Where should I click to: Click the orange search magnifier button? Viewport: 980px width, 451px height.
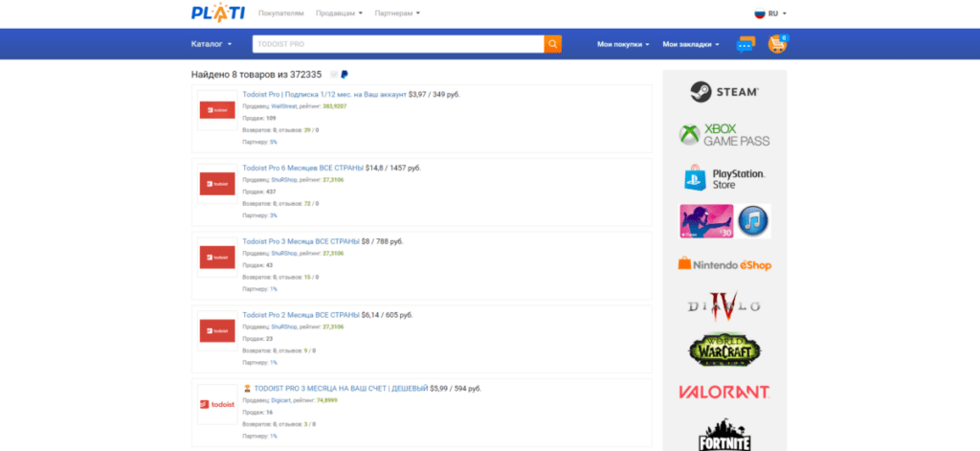[x=552, y=44]
